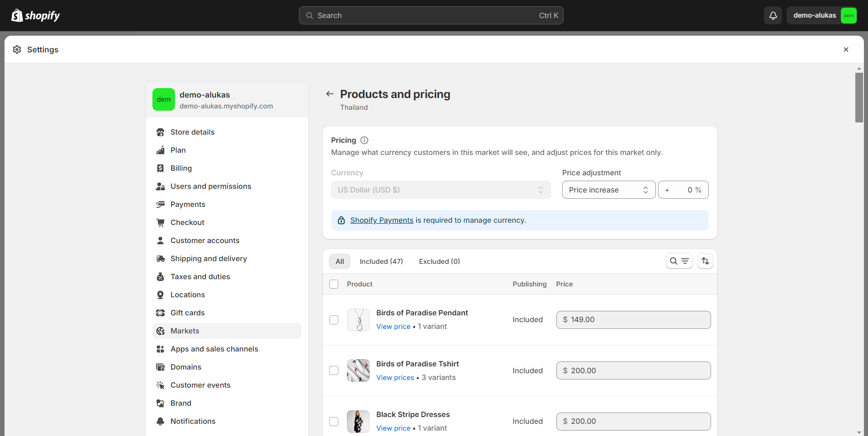Select the Birds of Paradise Tshirt checkbox

click(x=334, y=370)
